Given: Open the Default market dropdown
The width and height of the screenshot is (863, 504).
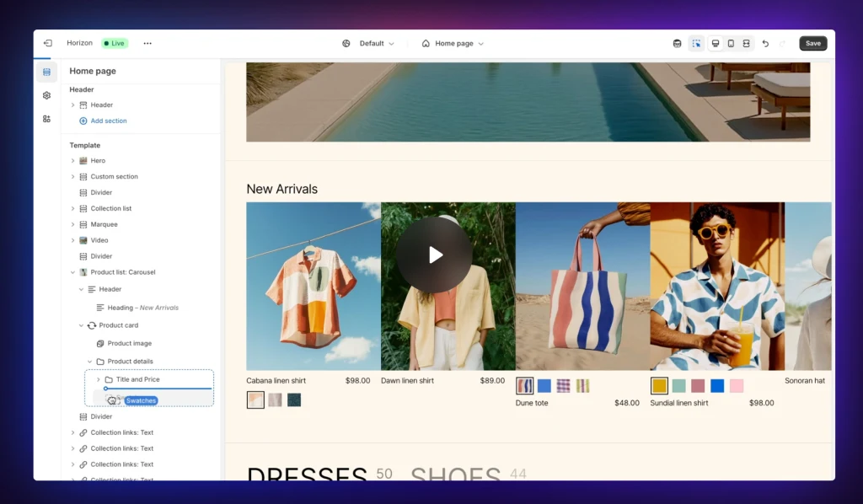Looking at the screenshot, I should 368,43.
